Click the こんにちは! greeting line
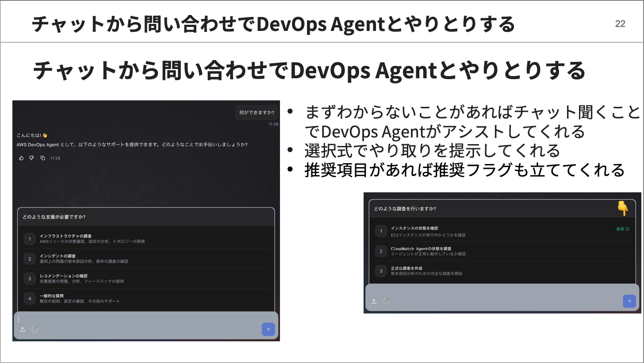This screenshot has width=644, height=363. [32, 135]
